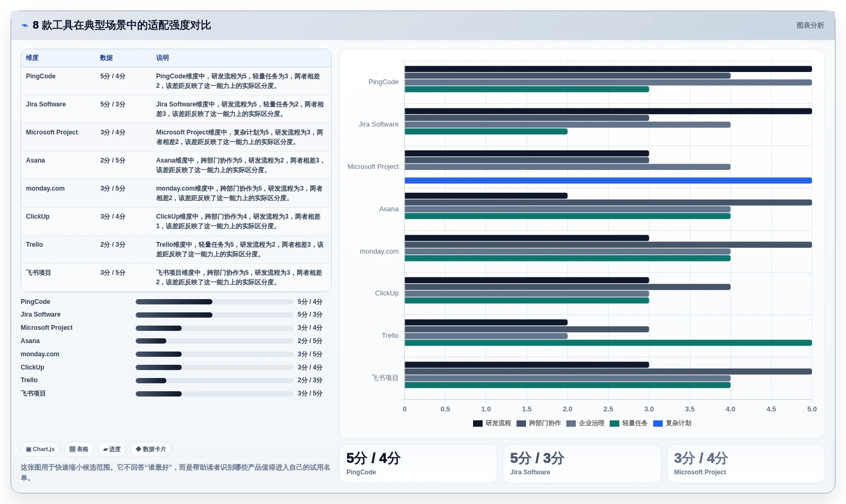Select Jira Software row in the table

[x=176, y=109]
